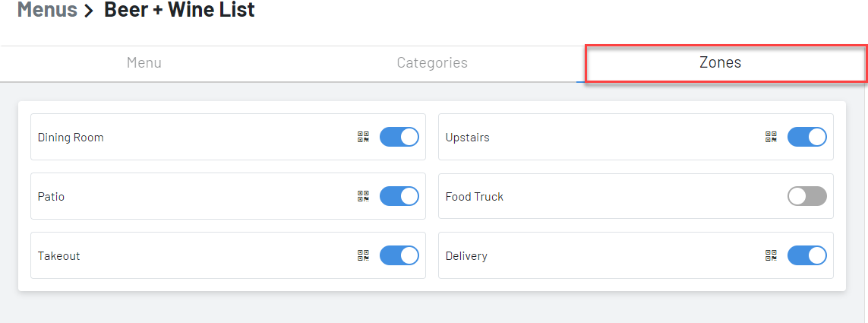
Task: Disable the Dining Room zone toggle
Action: point(399,137)
